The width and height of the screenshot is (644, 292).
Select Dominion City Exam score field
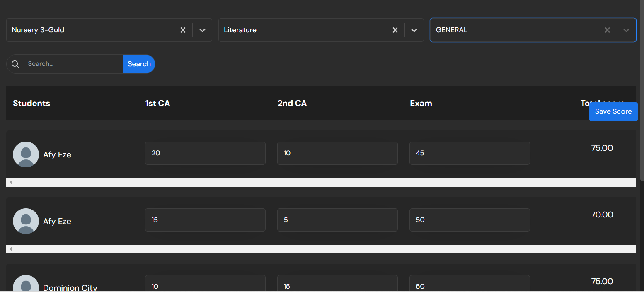click(x=469, y=286)
